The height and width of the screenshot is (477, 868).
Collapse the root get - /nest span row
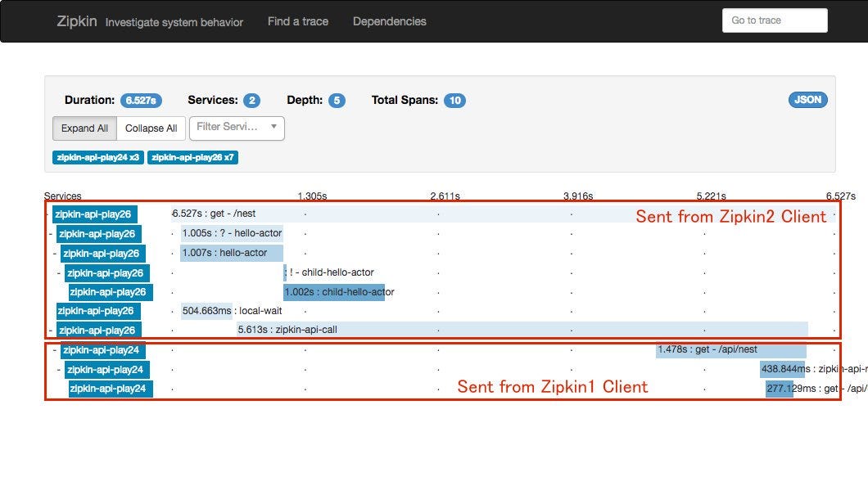tap(48, 214)
